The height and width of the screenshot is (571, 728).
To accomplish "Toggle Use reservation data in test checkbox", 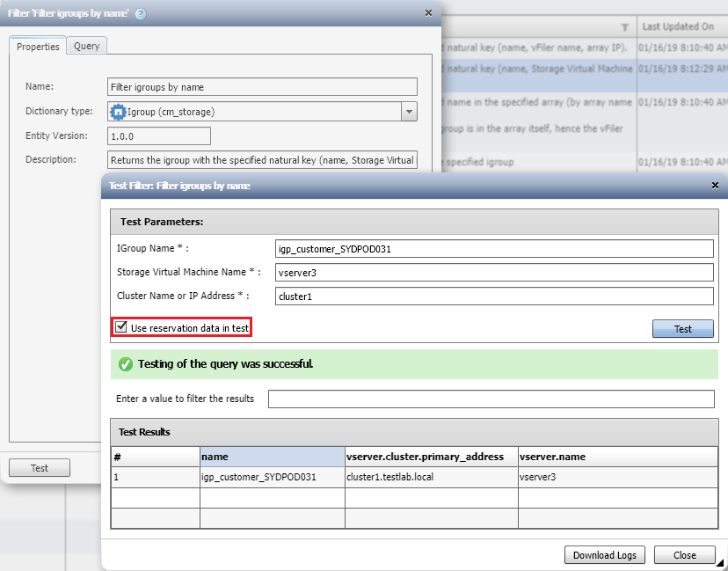I will (x=121, y=327).
